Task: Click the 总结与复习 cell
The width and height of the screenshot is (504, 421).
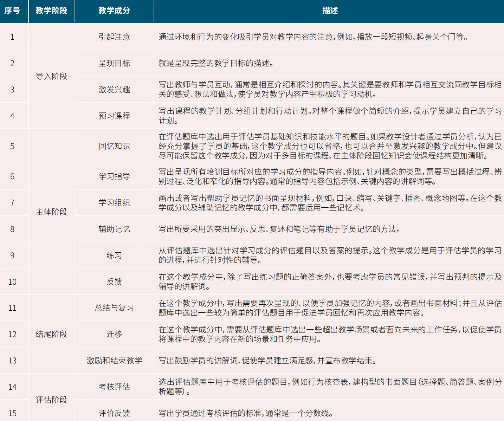Action: 114,308
